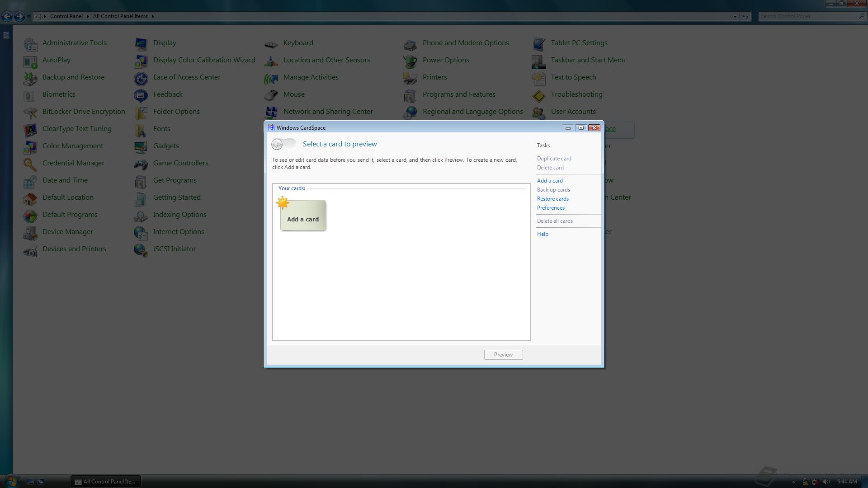Click Get Programs text link
The width and height of the screenshot is (868, 488).
[x=175, y=180]
